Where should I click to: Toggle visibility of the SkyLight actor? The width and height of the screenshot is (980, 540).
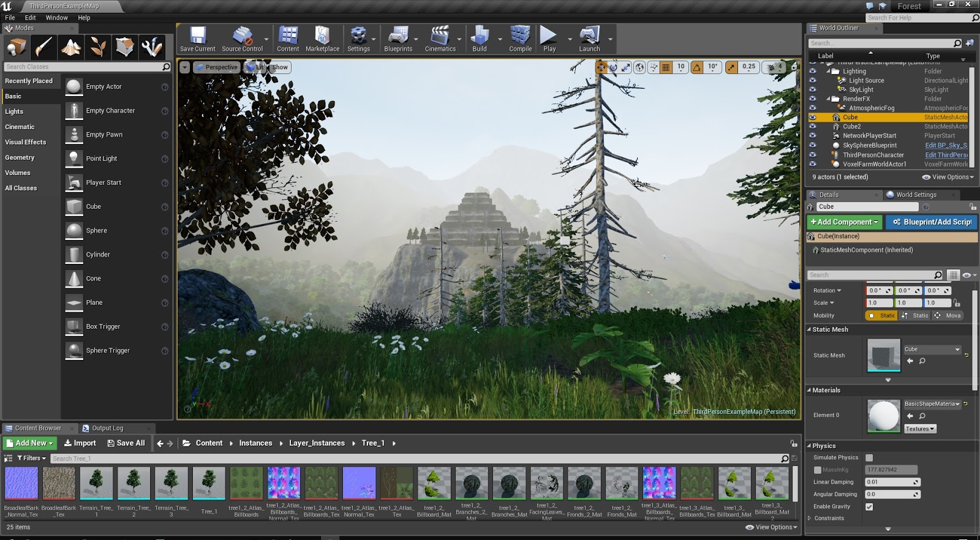[x=813, y=89]
